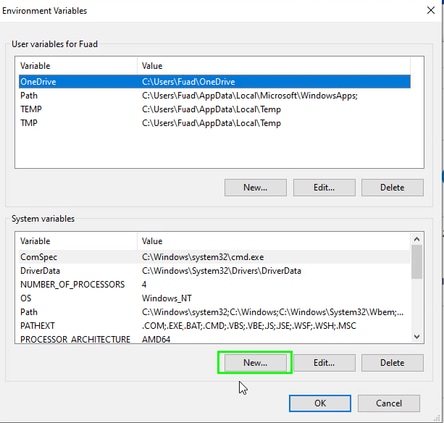Click New under System variables

pos(255,362)
